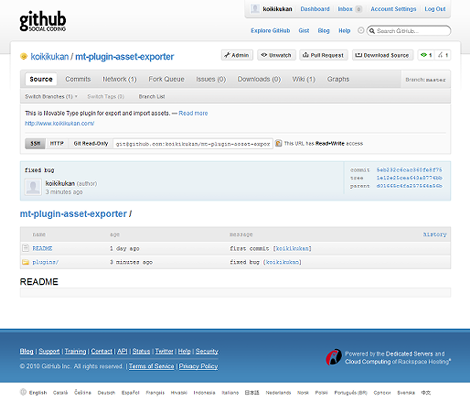Viewport: 470px width, 401px height.
Task: Open the Inbox link
Action: click(x=345, y=9)
